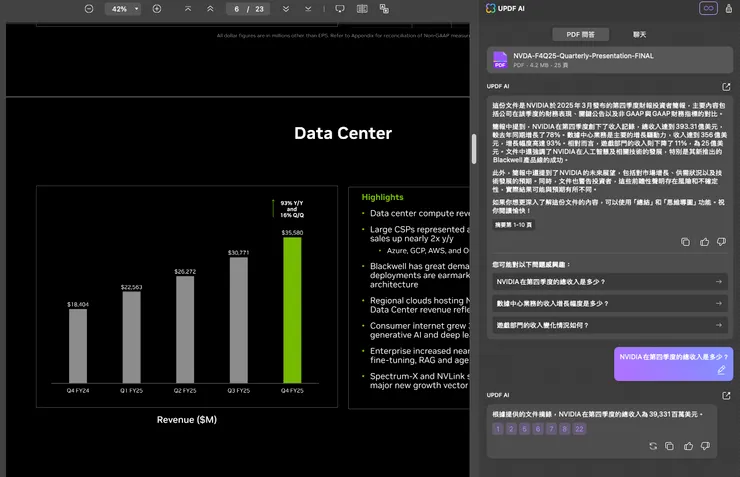Open the 42% zoom level dropdown
The width and height of the screenshot is (740, 477).
123,9
